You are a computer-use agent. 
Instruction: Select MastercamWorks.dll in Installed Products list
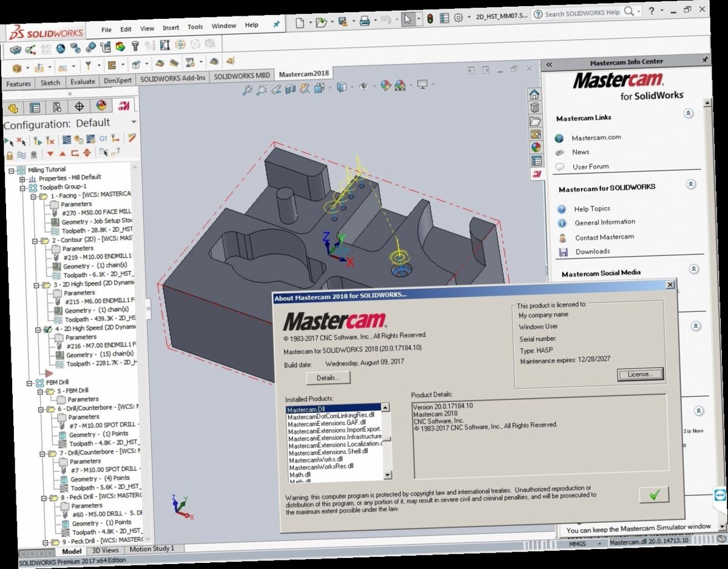tap(315, 459)
